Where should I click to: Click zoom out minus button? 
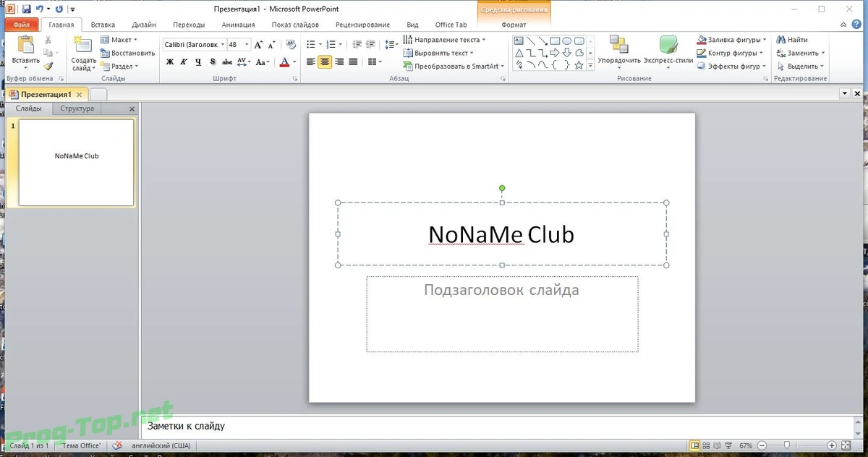(x=761, y=445)
